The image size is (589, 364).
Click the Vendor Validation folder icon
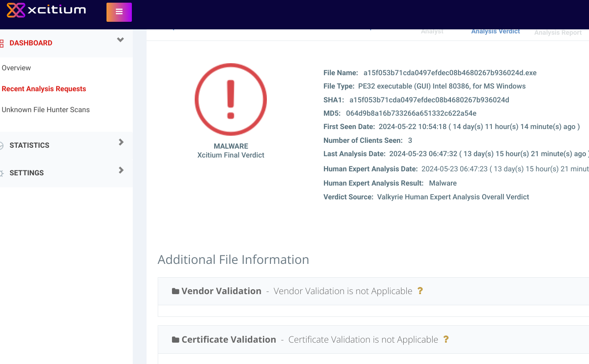coord(176,291)
